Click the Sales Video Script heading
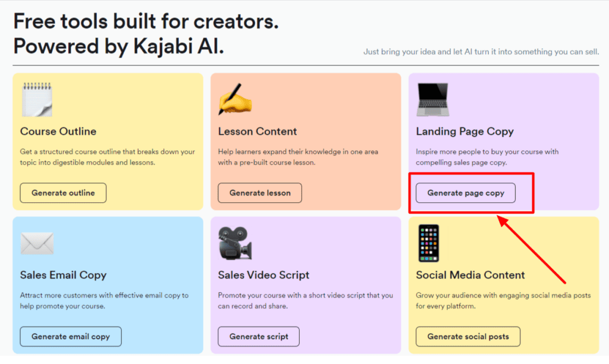609x364 pixels. (263, 275)
